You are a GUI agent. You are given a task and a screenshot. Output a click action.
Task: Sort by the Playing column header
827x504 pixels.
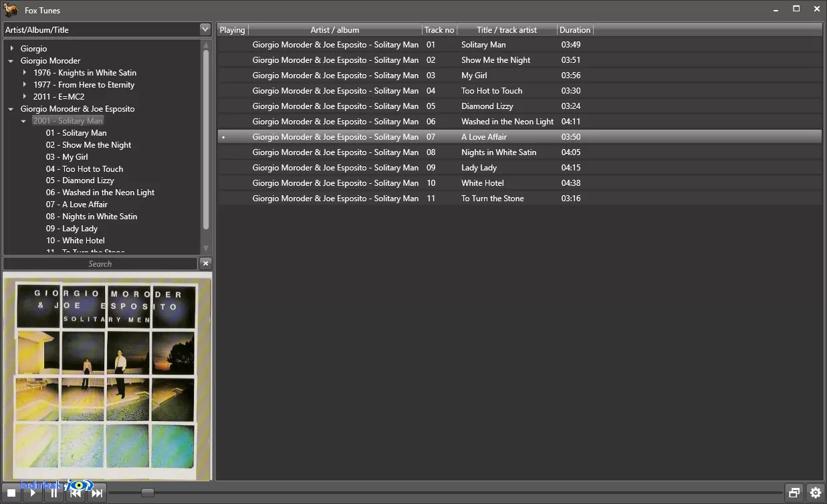point(233,29)
